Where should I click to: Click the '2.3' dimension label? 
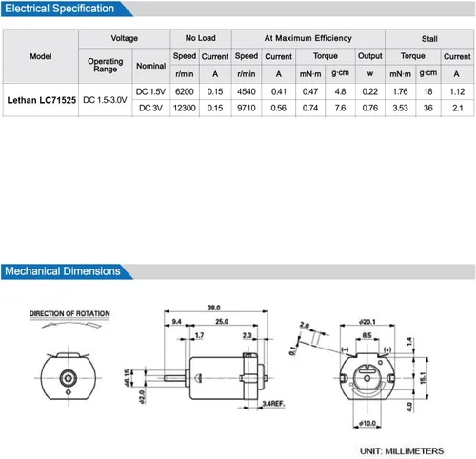(247, 335)
